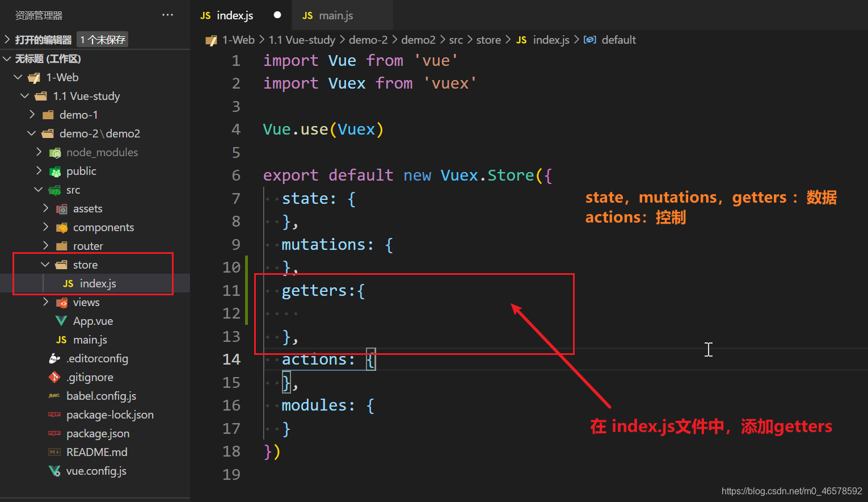Expand the assets folder chevron
The image size is (868, 502).
click(x=46, y=208)
